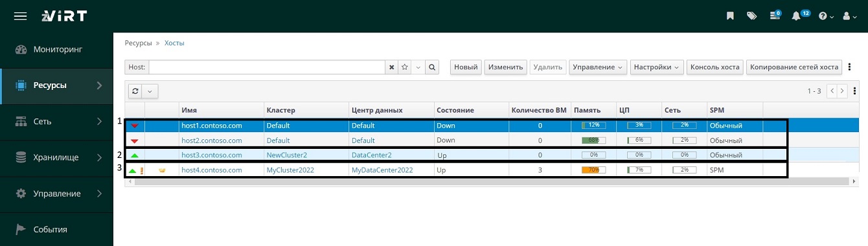Viewport: 868px width, 246px height.
Task: Open the Управление toolbar dropdown
Action: tap(599, 67)
